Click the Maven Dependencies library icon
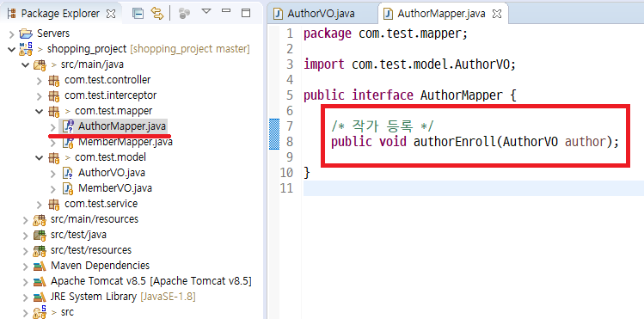 pos(40,266)
